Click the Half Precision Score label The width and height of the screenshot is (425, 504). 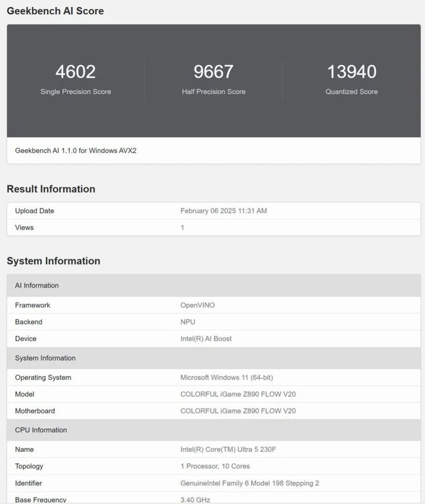(214, 91)
